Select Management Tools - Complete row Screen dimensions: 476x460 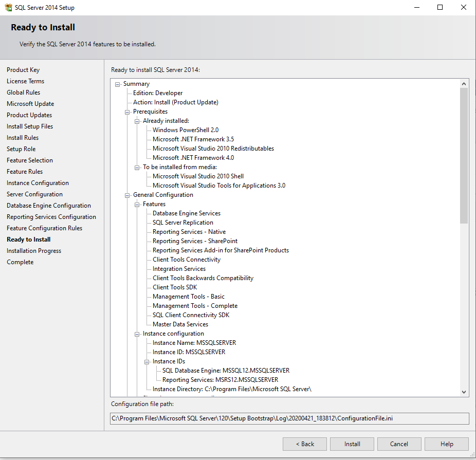195,306
